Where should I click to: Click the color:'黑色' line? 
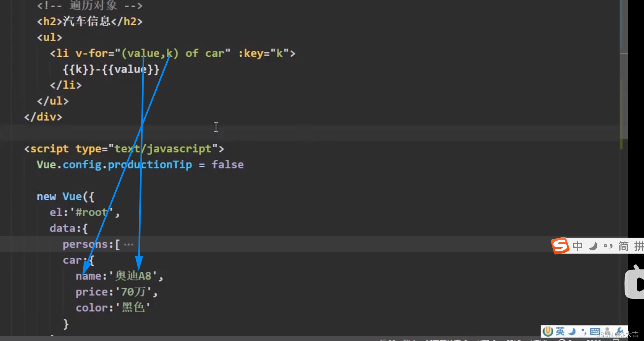(x=113, y=307)
